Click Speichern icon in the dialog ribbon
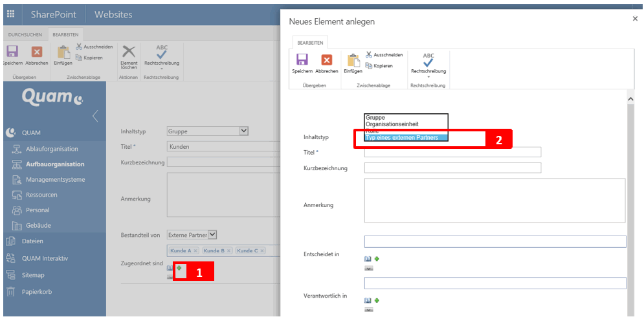This screenshot has width=644, height=319. [x=302, y=61]
